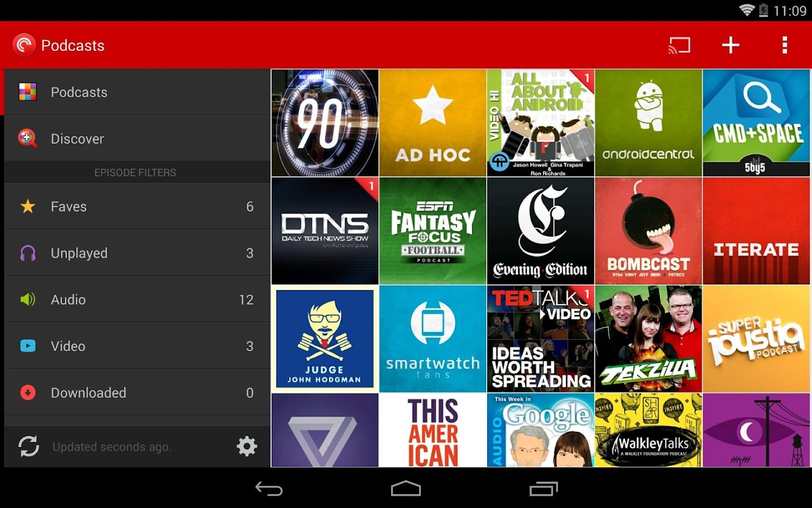
Task: Open the Iterate podcast tile
Action: pos(757,231)
